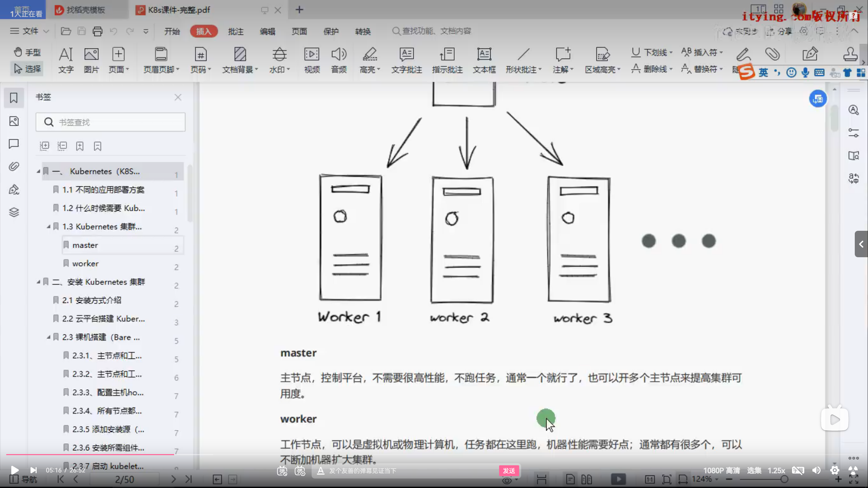
Task: Insert Text (文字) tool
Action: (66, 60)
